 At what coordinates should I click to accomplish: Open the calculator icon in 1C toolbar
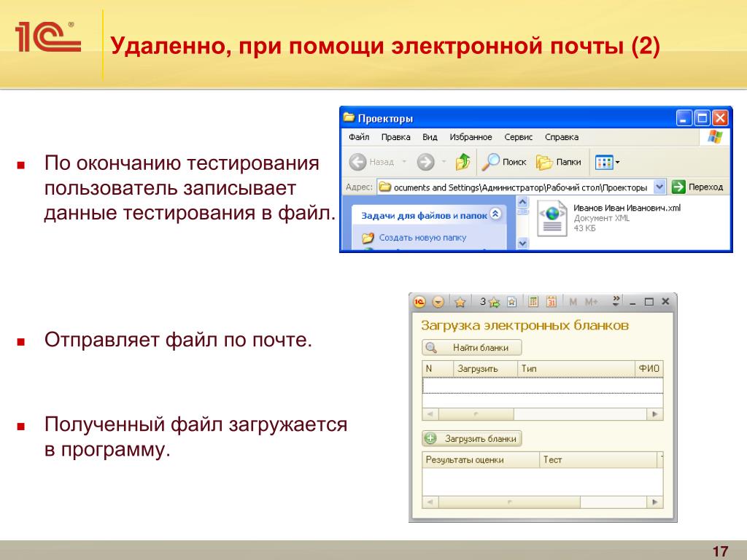pos(533,302)
